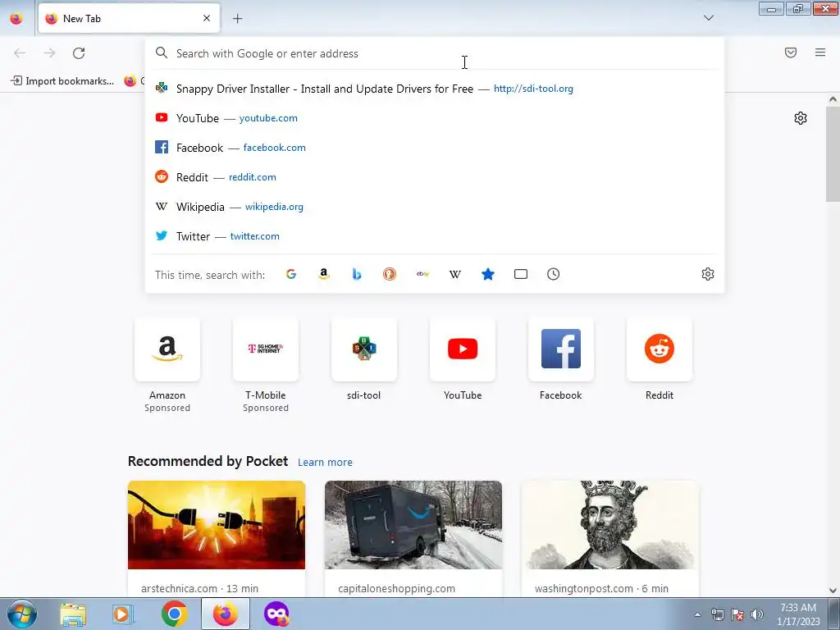Reload the current page
The height and width of the screenshot is (630, 840).
(x=79, y=53)
